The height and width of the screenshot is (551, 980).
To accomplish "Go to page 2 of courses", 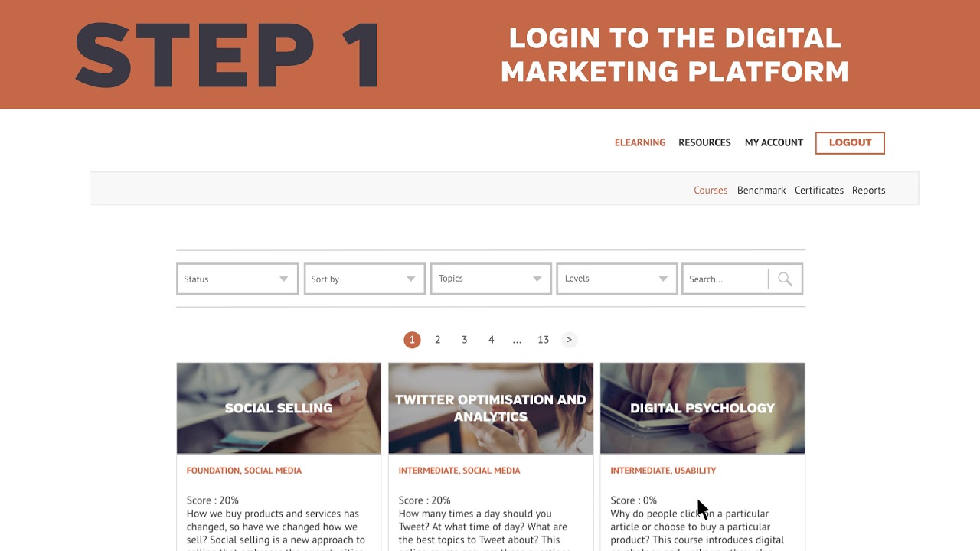I will 438,340.
